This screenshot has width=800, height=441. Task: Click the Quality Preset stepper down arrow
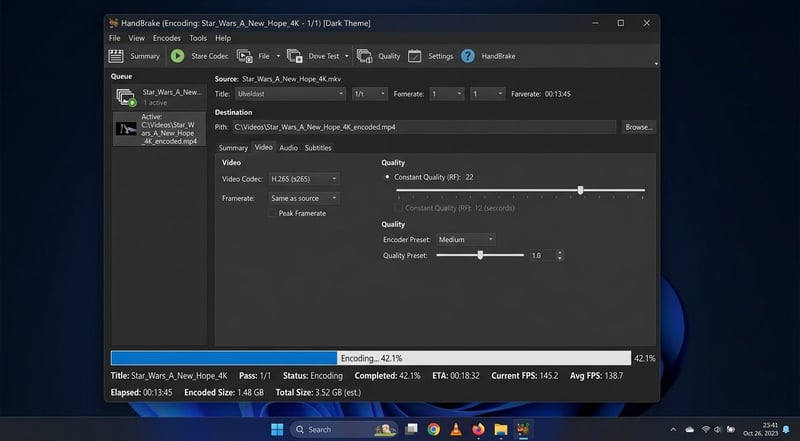click(x=560, y=258)
